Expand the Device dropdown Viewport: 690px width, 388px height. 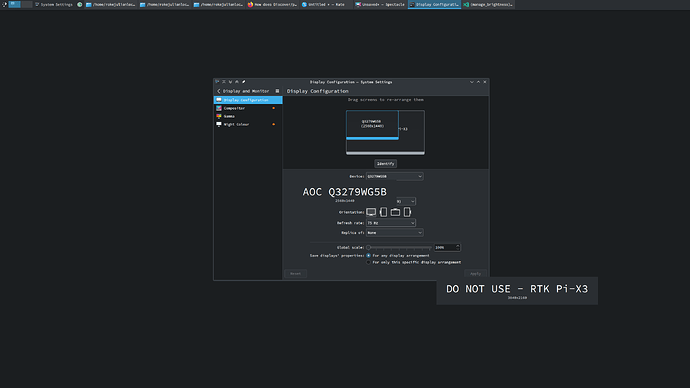pos(394,176)
